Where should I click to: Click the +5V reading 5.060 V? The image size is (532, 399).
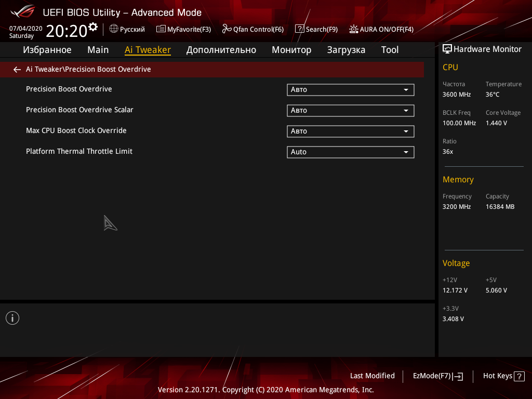[496, 290]
